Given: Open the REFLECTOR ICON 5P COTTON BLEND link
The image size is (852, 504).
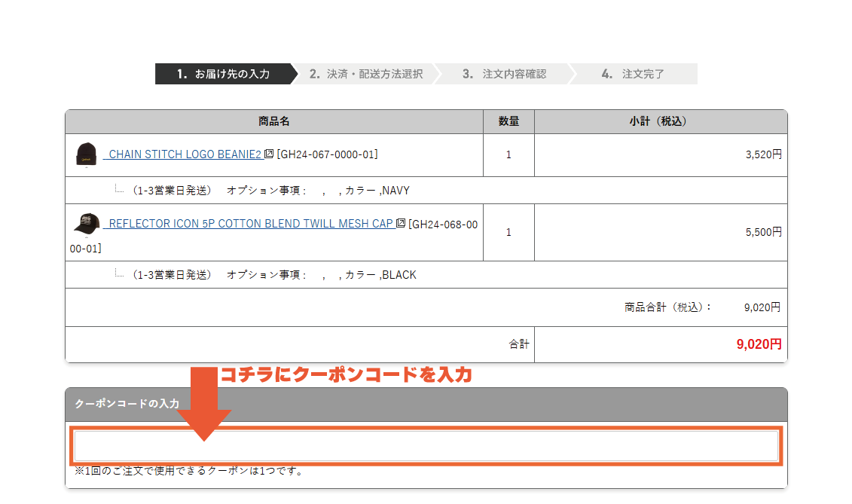Looking at the screenshot, I should 251,224.
